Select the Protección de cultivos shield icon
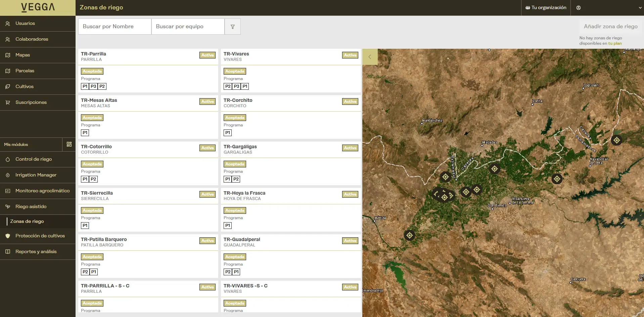Viewport: 644px width, 317px height. click(x=8, y=236)
